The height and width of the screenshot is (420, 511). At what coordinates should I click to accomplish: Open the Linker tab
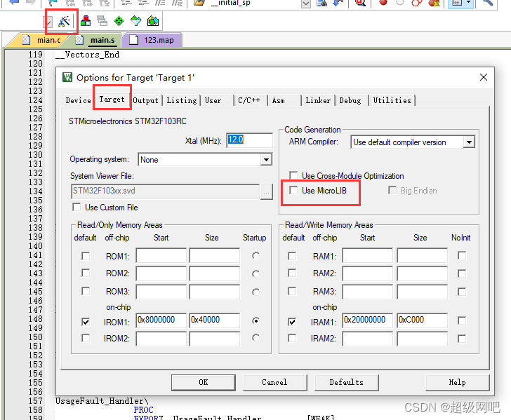click(x=318, y=100)
